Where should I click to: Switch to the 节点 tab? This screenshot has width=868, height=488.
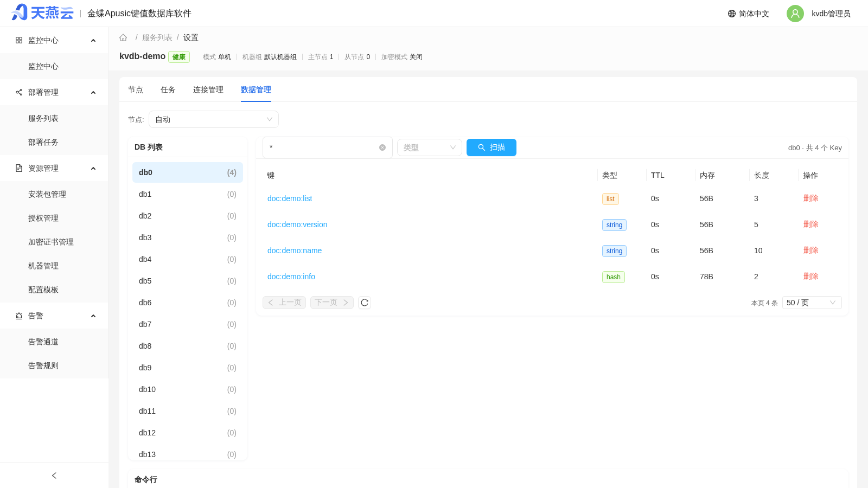click(136, 89)
